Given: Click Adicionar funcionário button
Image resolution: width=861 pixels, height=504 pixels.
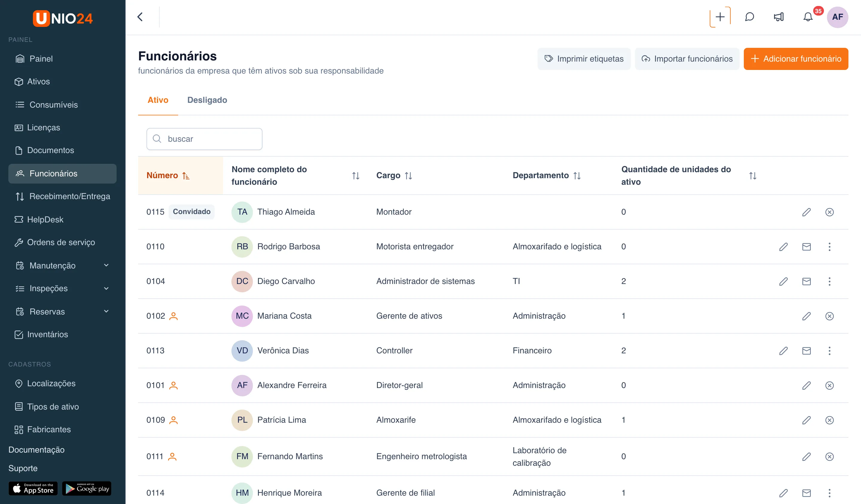Looking at the screenshot, I should 796,59.
